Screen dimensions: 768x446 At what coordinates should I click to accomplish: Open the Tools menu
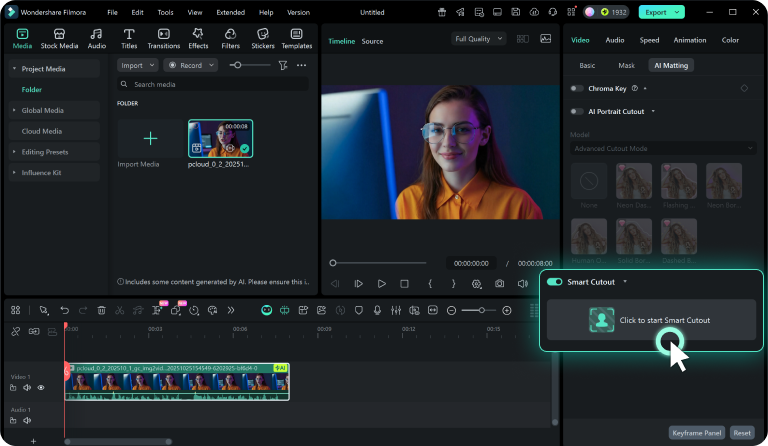click(x=165, y=12)
